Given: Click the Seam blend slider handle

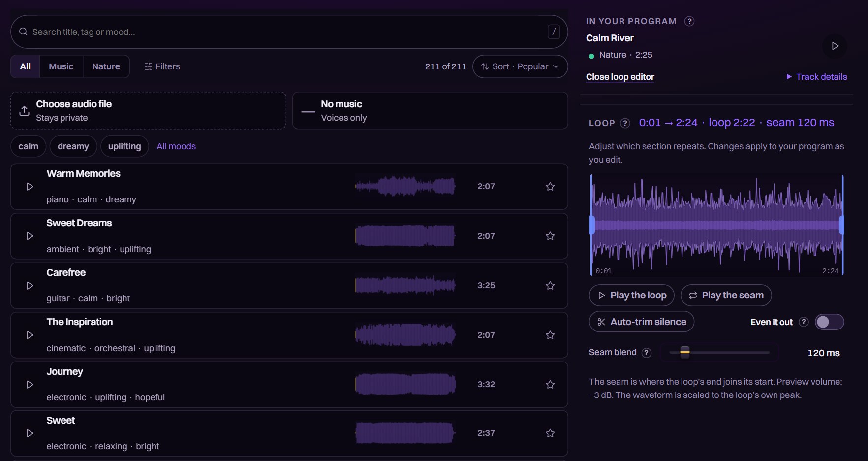Looking at the screenshot, I should [684, 352].
